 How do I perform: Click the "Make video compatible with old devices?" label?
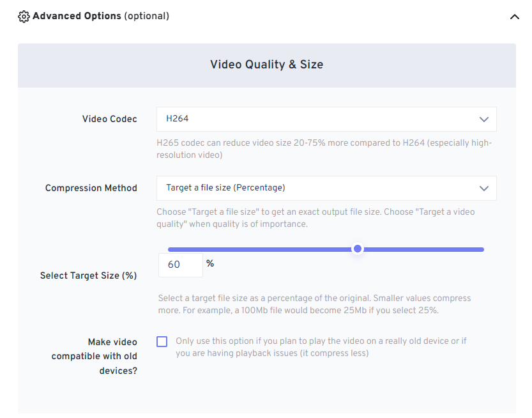[x=96, y=356]
